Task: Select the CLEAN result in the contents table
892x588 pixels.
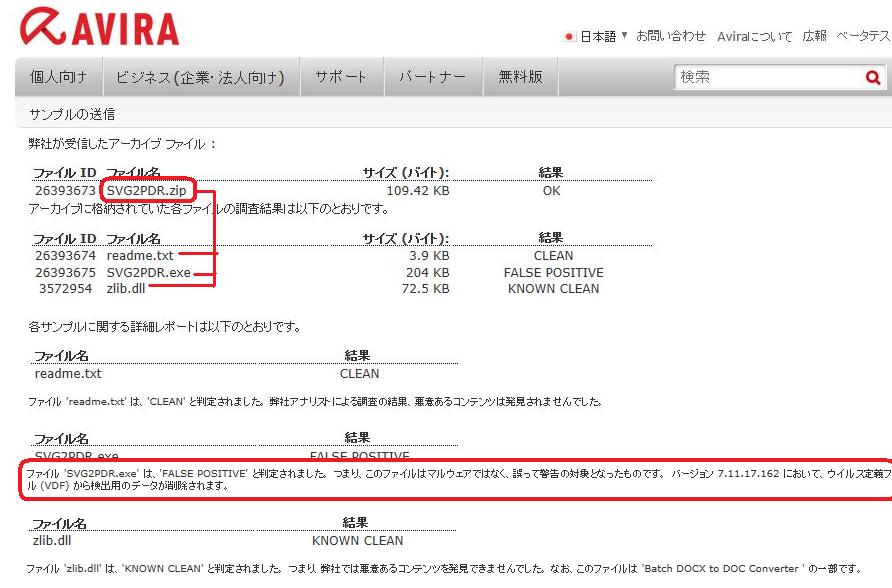Action: pos(554,256)
